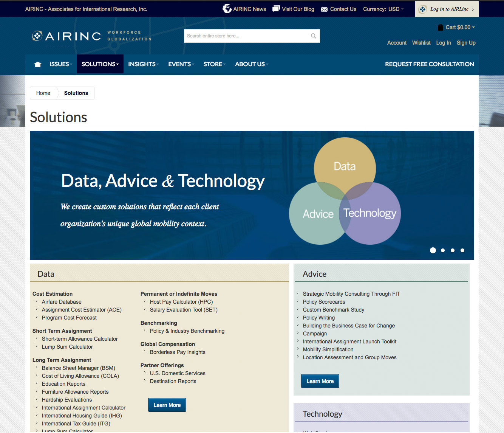This screenshot has width=504, height=433.
Task: Click the Home breadcrumb
Action: point(43,93)
